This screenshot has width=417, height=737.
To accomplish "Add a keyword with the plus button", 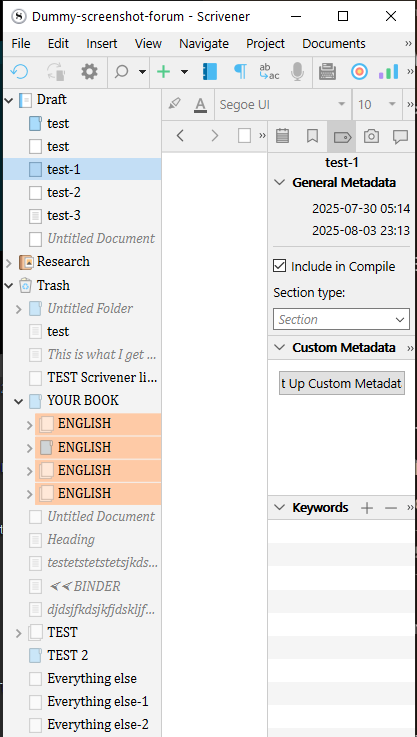I will [367, 508].
